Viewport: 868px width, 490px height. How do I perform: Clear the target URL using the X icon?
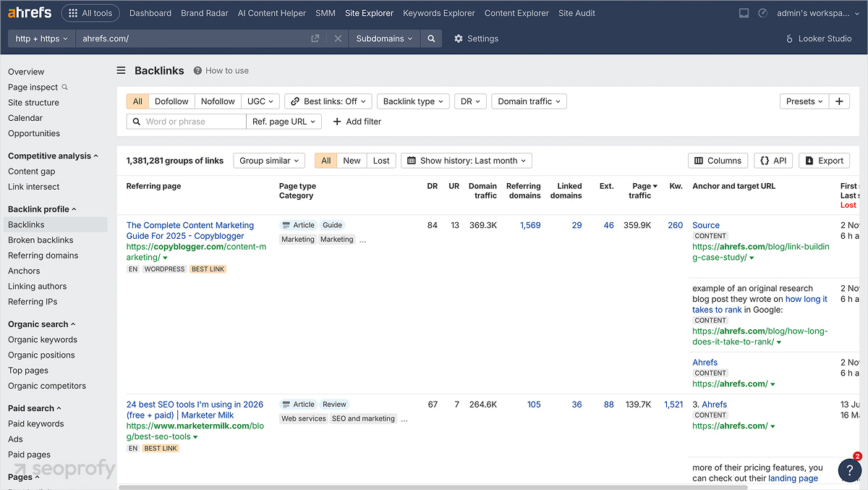[337, 38]
